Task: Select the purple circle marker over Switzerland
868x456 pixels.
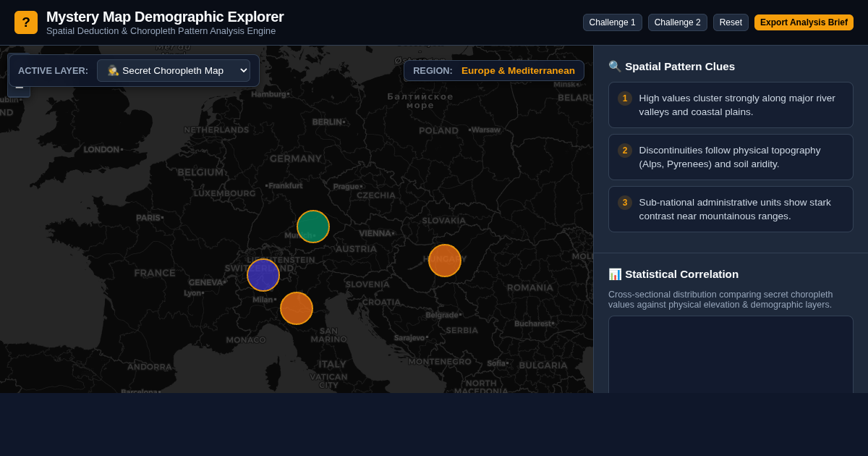Action: pos(263,275)
